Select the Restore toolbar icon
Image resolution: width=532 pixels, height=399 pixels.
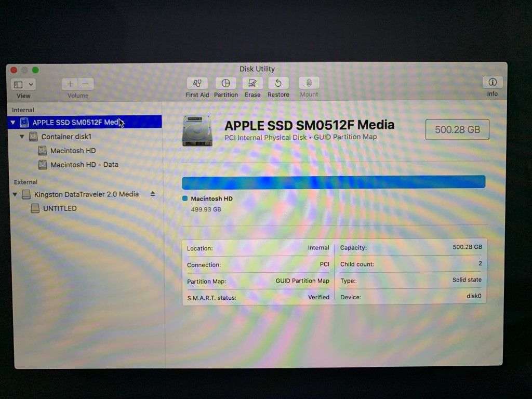278,83
